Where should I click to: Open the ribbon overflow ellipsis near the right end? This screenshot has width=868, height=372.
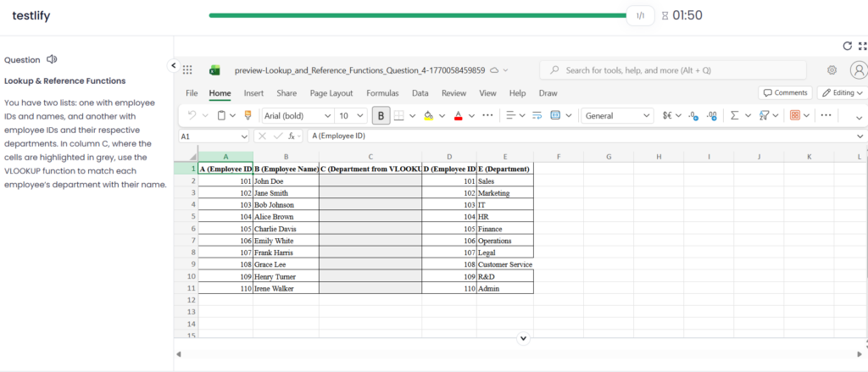826,116
